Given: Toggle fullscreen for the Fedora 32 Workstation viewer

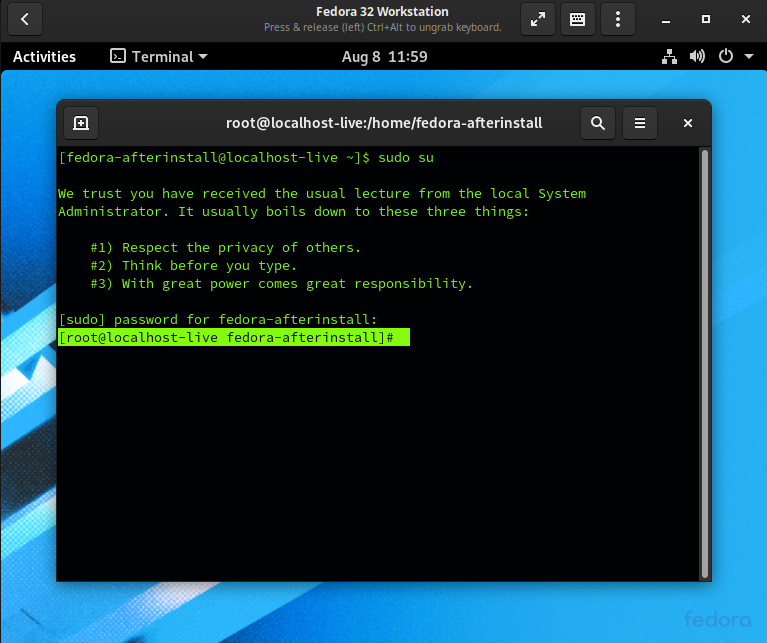Looking at the screenshot, I should click(538, 20).
